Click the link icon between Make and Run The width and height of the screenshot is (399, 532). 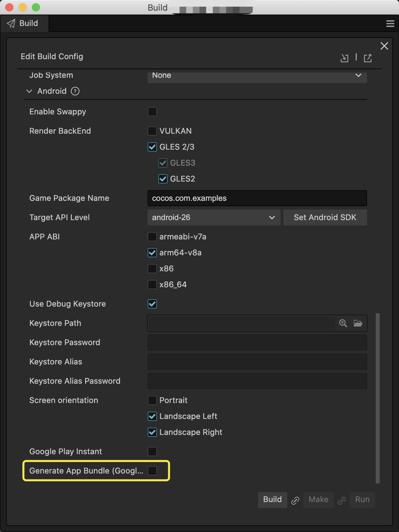tap(342, 500)
